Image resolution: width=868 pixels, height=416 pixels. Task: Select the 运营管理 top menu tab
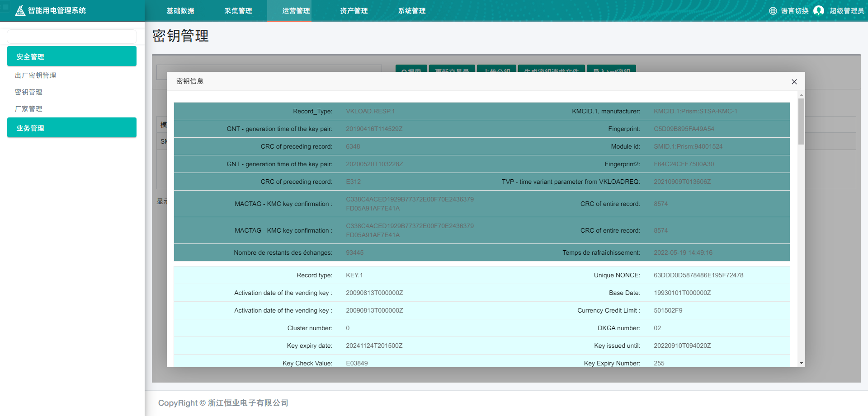tap(296, 11)
